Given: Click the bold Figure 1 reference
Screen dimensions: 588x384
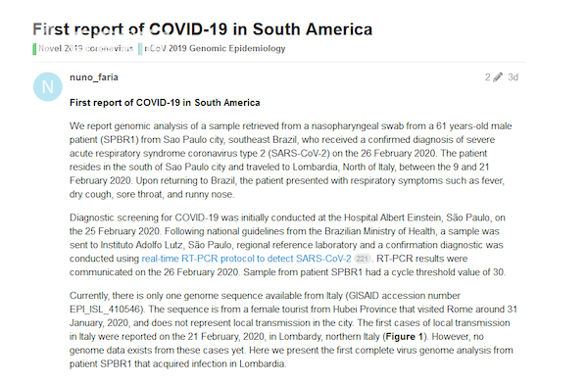Looking at the screenshot, I should pyautogui.click(x=404, y=336).
